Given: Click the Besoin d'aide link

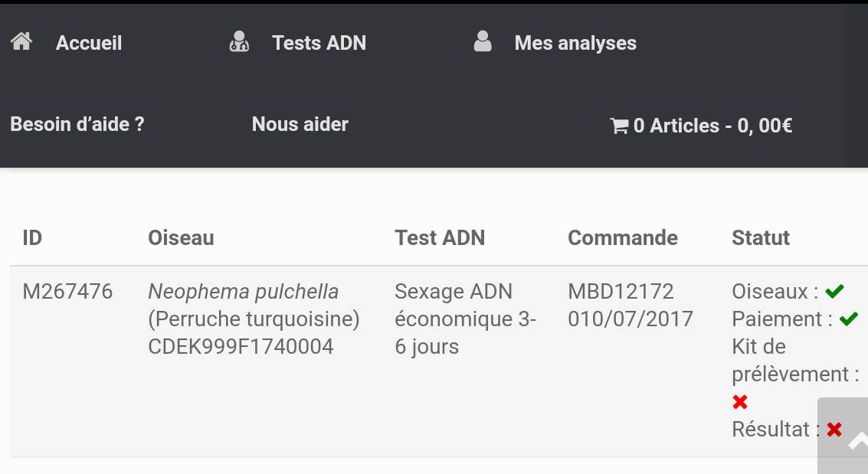Looking at the screenshot, I should (77, 125).
